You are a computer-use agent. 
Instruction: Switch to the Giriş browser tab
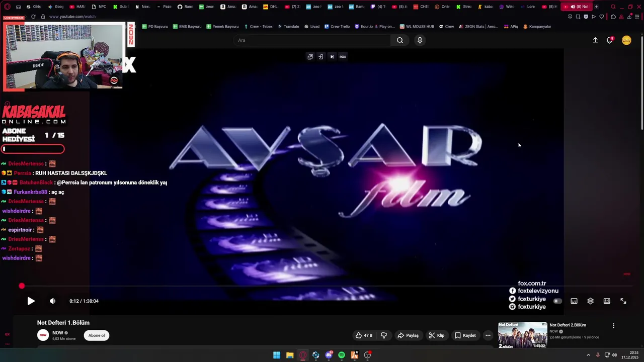[34, 7]
